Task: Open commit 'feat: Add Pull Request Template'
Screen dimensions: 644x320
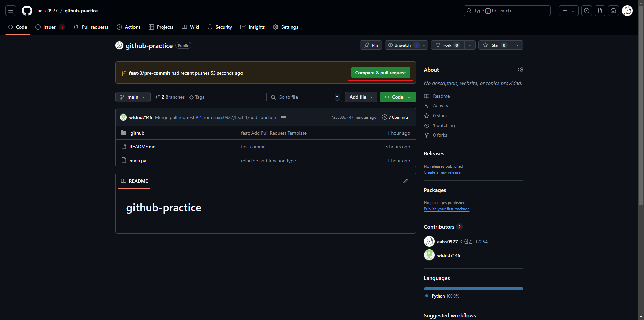Action: tap(274, 133)
